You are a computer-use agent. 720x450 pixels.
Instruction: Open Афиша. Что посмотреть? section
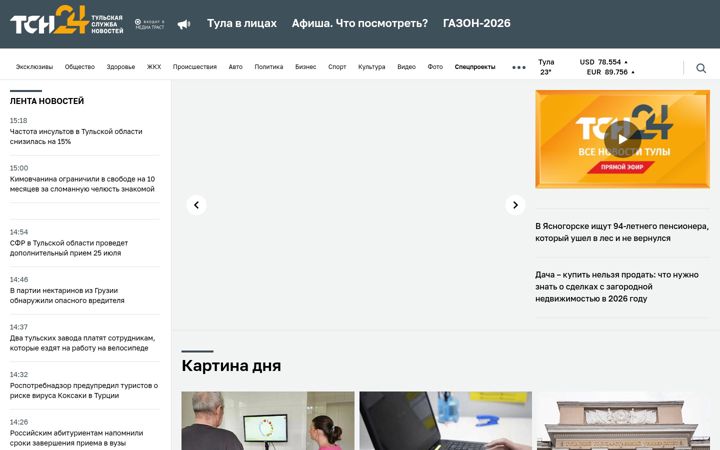[360, 23]
